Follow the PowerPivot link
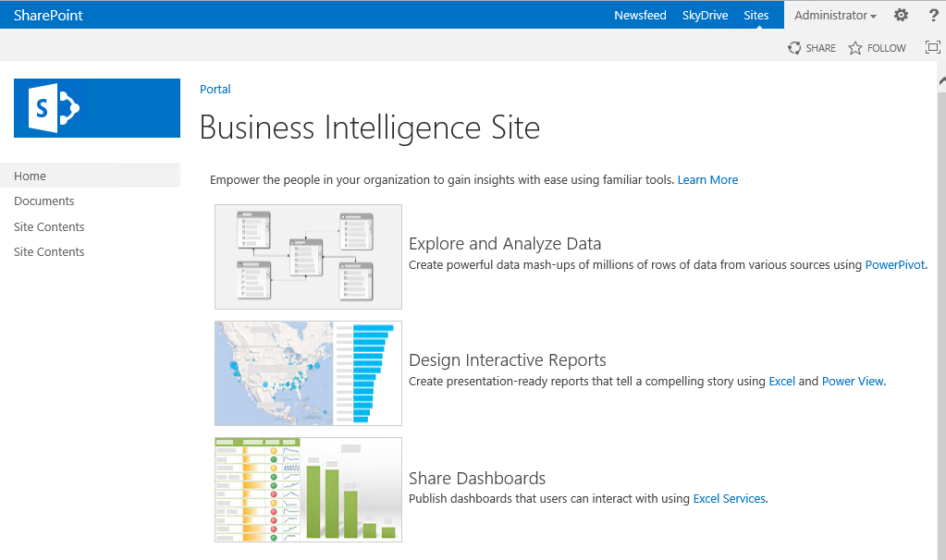Viewport: 946px width, 560px height. click(894, 265)
